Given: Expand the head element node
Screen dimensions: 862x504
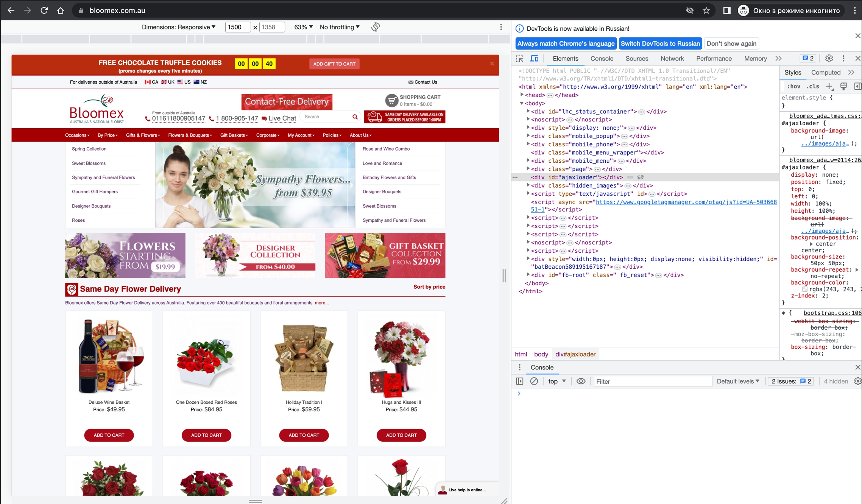Looking at the screenshot, I should click(x=522, y=95).
